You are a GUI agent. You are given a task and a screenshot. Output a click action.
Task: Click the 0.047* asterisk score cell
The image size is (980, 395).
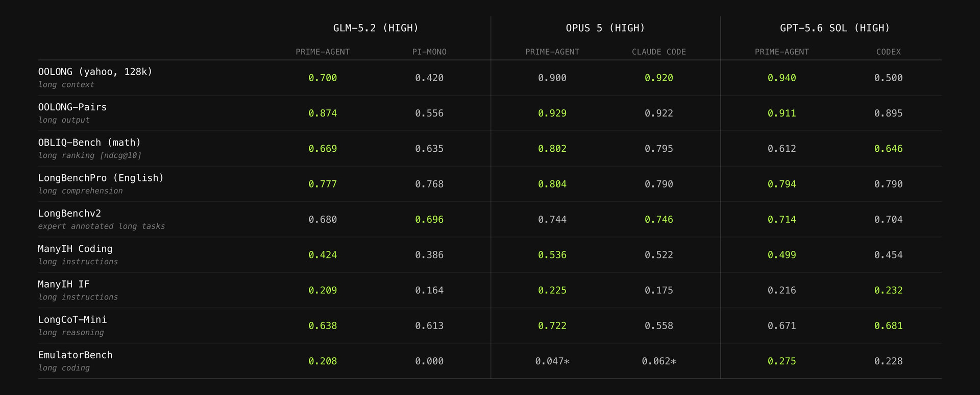552,361
